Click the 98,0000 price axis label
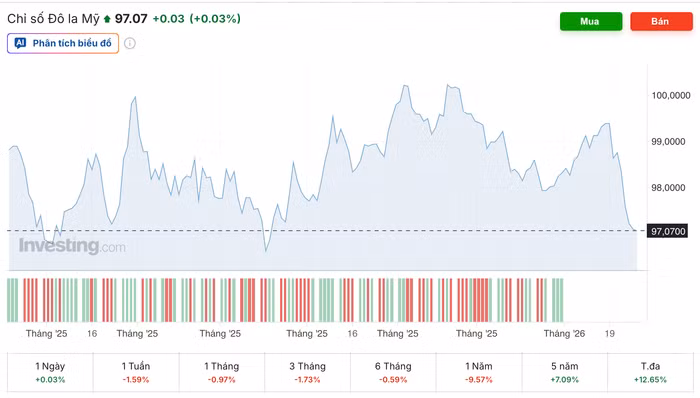Viewport: 700px width, 398px height. point(668,187)
